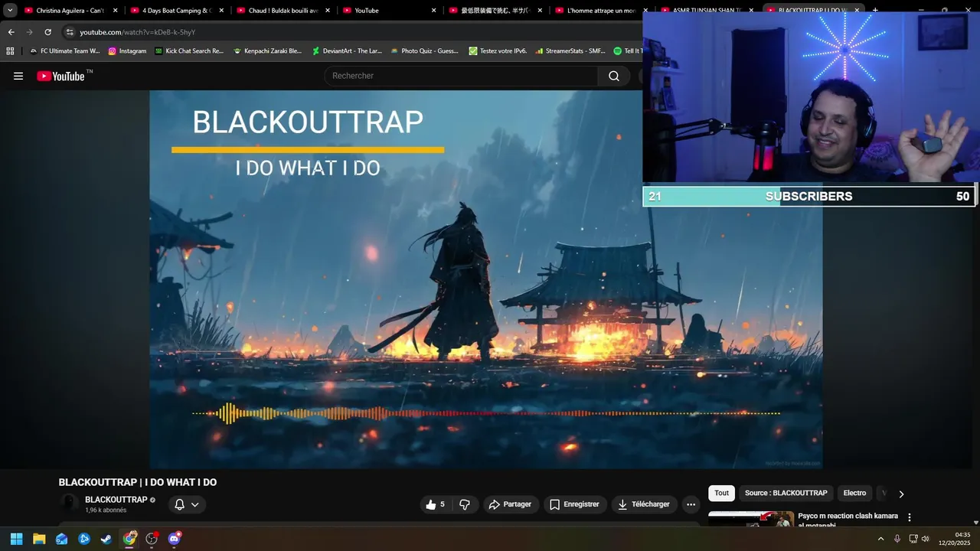Click the microphone tray icon
Screen dimensions: 980x551
[897, 539]
